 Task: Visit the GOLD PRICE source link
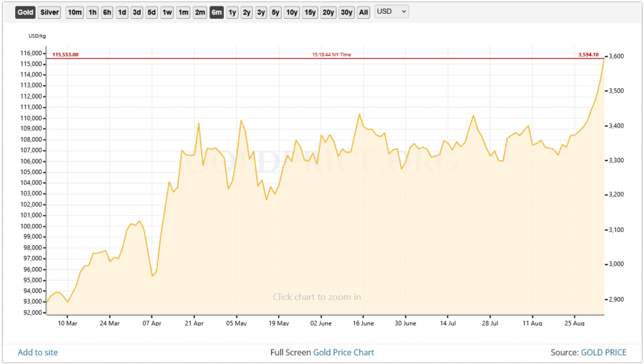click(x=603, y=353)
